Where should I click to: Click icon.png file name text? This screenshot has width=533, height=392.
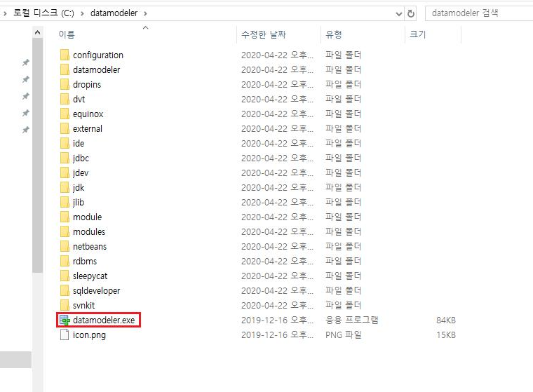click(x=89, y=335)
